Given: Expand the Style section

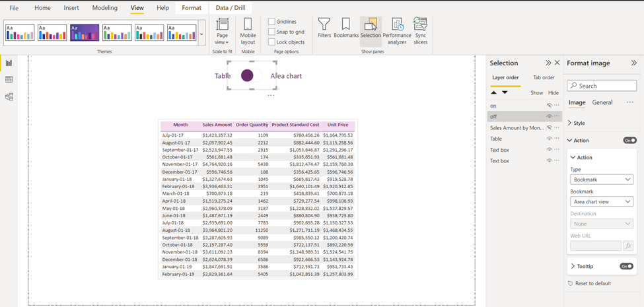Looking at the screenshot, I should (x=579, y=123).
